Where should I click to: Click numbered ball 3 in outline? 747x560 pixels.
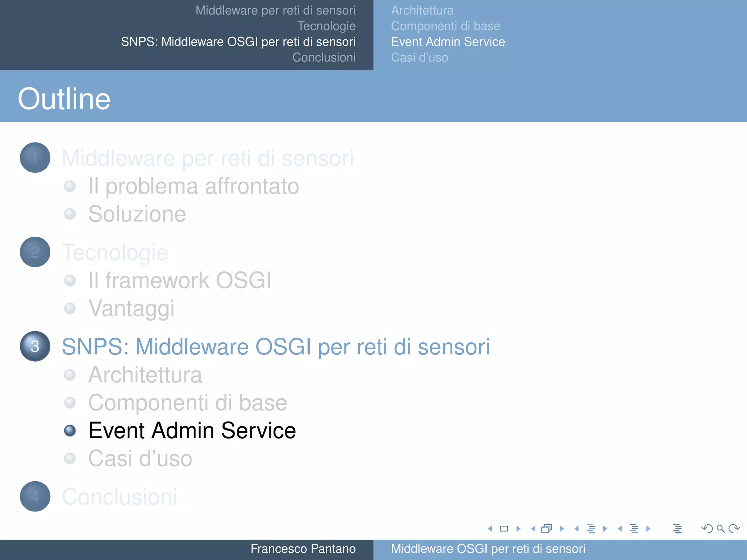point(35,346)
